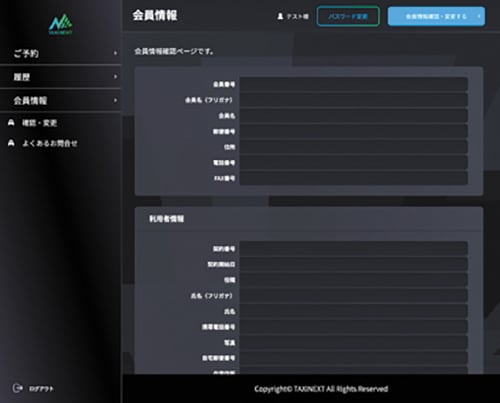Click arrow on blue 会員情報確認・変更する button
This screenshot has height=403, width=500.
coord(479,16)
